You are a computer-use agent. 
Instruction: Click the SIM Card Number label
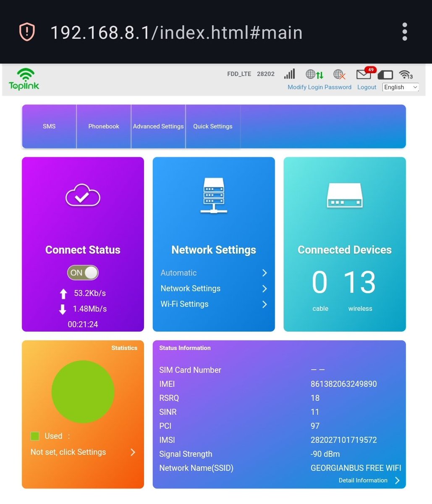point(190,370)
